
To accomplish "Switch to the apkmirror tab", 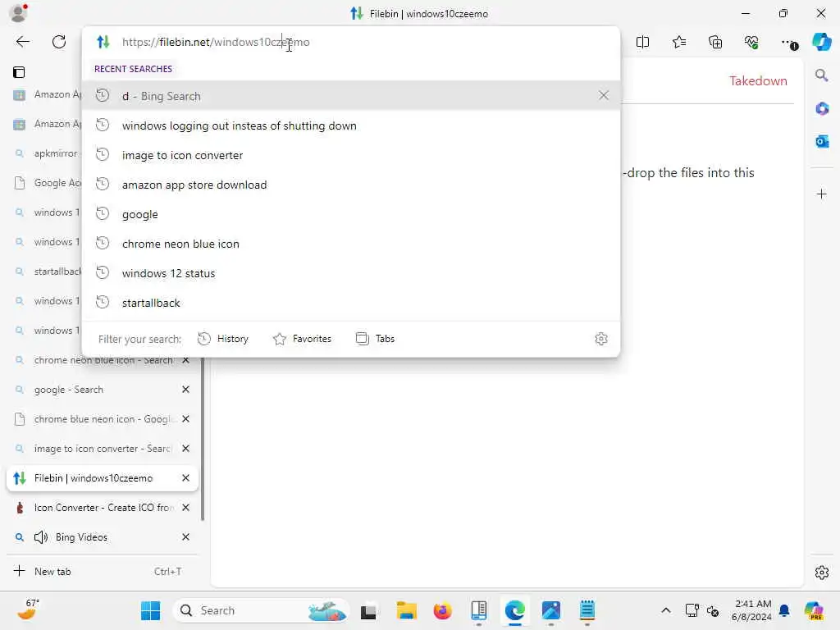I will [x=45, y=153].
